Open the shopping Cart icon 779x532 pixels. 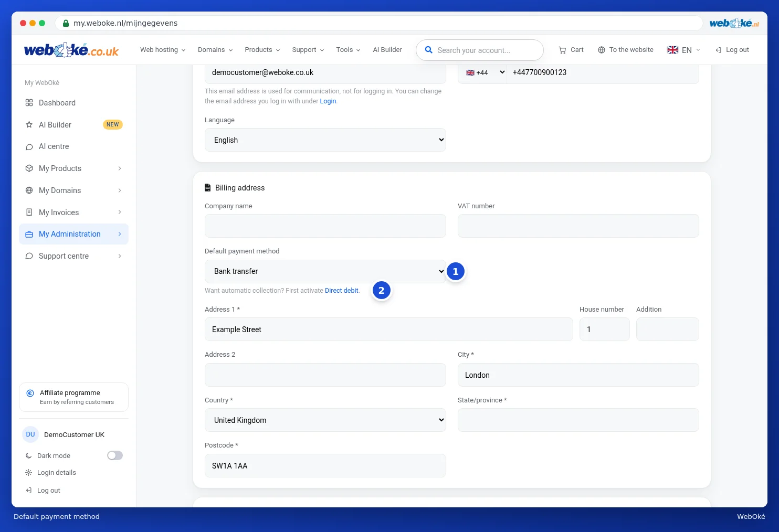pos(562,50)
